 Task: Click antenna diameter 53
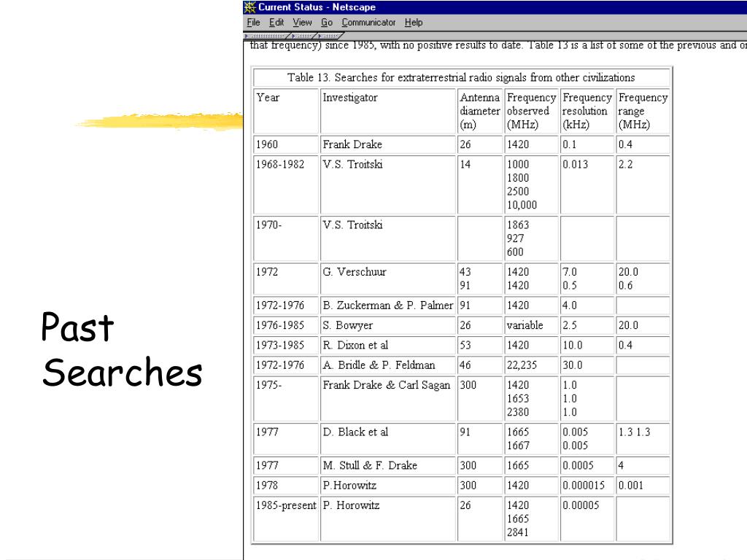(465, 345)
